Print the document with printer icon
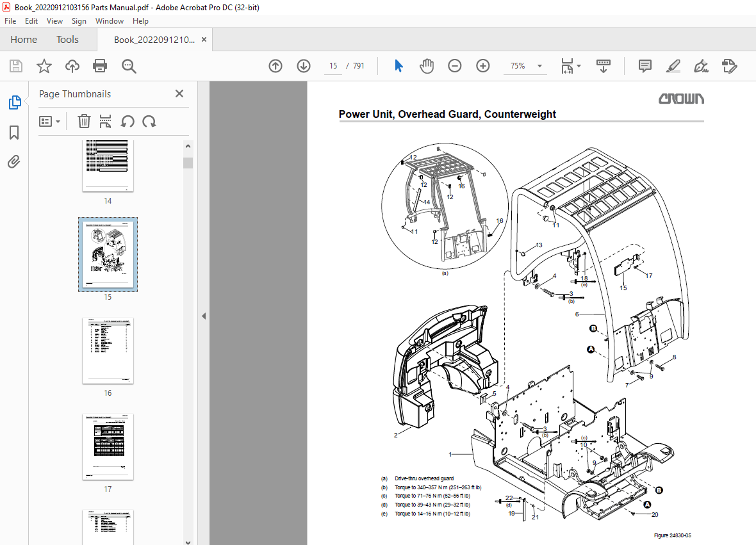This screenshot has width=756, height=545. coord(100,66)
